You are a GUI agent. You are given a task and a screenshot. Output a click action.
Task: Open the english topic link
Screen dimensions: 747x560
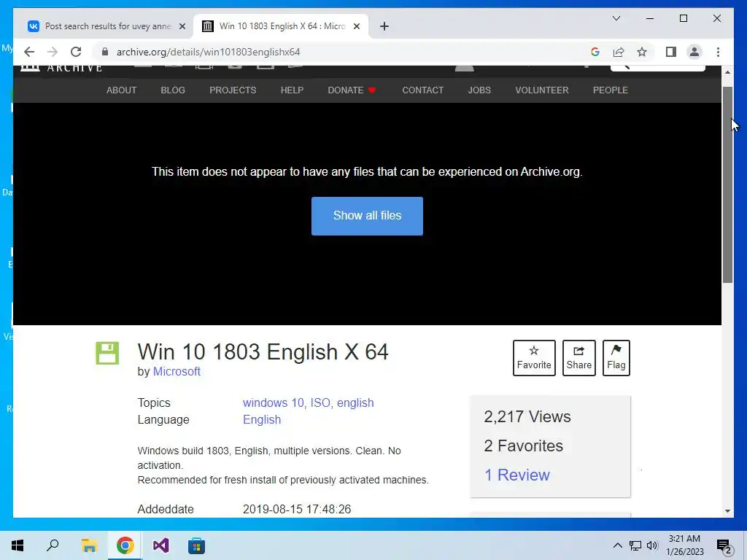(x=355, y=402)
